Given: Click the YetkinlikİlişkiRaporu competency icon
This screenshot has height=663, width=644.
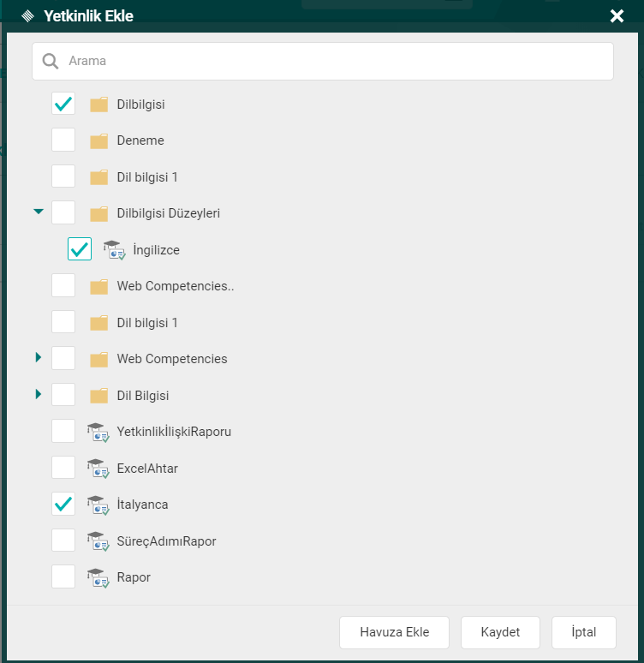Looking at the screenshot, I should (x=98, y=432).
